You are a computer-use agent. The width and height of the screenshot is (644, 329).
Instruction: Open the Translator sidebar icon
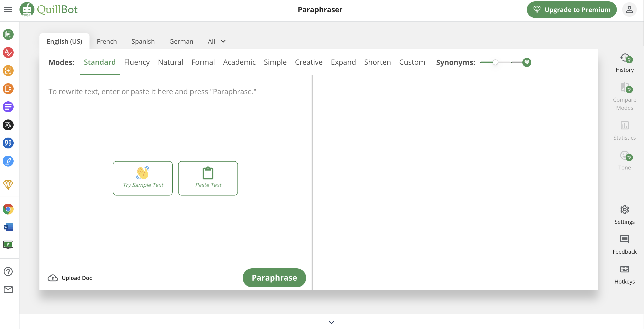[8, 125]
